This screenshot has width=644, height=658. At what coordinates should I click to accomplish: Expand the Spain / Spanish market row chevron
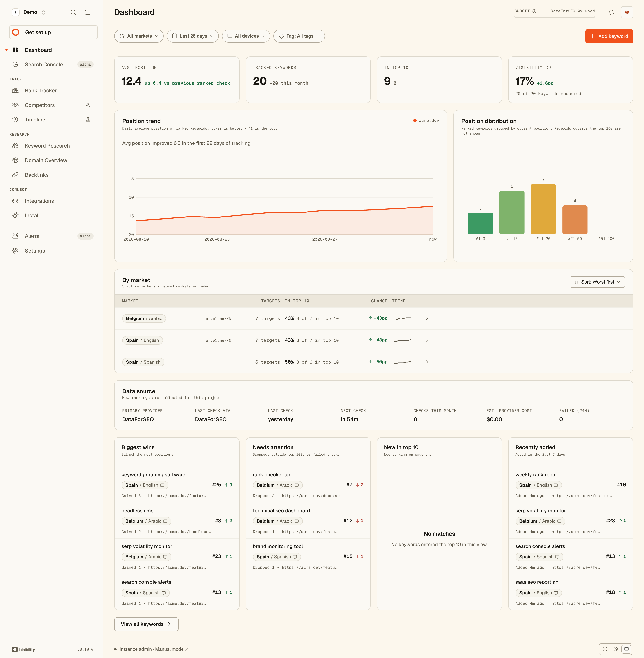427,362
